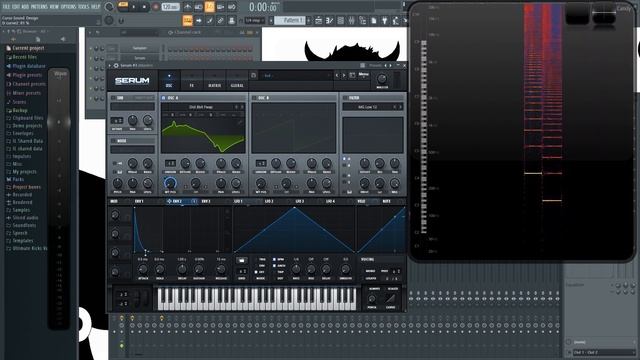The width and height of the screenshot is (640, 360).
Task: Open the FILE menu in FL Studio
Action: pyautogui.click(x=6, y=7)
